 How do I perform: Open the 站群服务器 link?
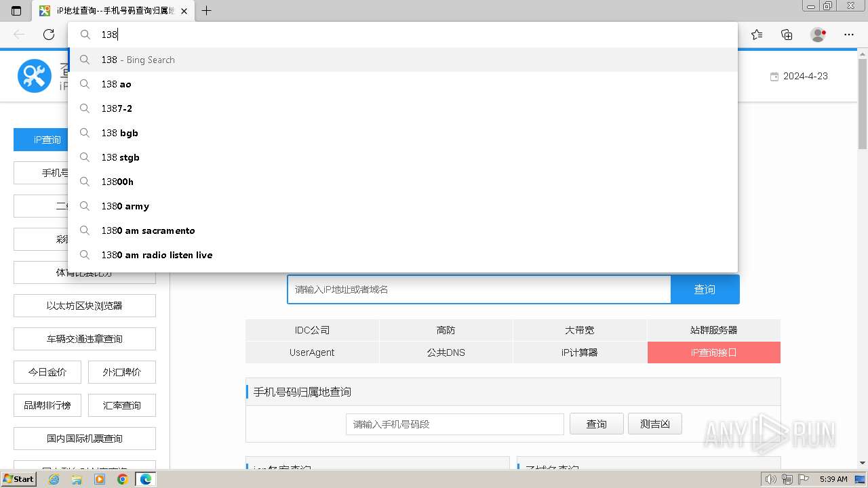714,330
